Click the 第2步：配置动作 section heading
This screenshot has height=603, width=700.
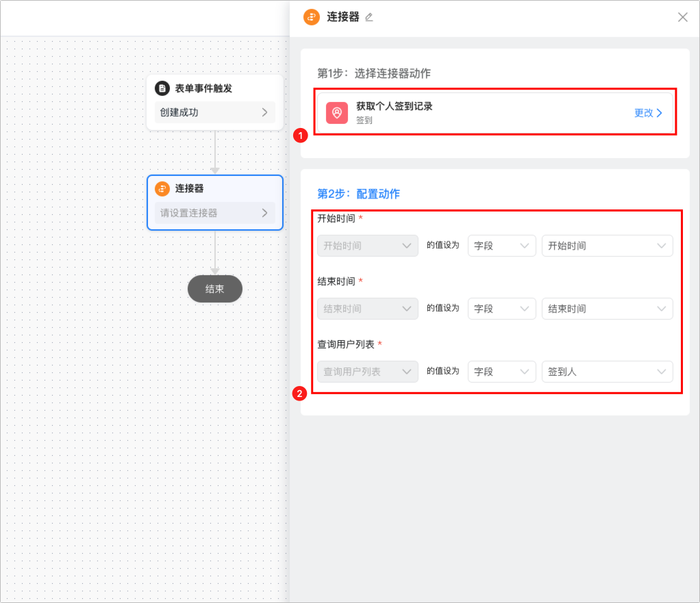coord(358,194)
